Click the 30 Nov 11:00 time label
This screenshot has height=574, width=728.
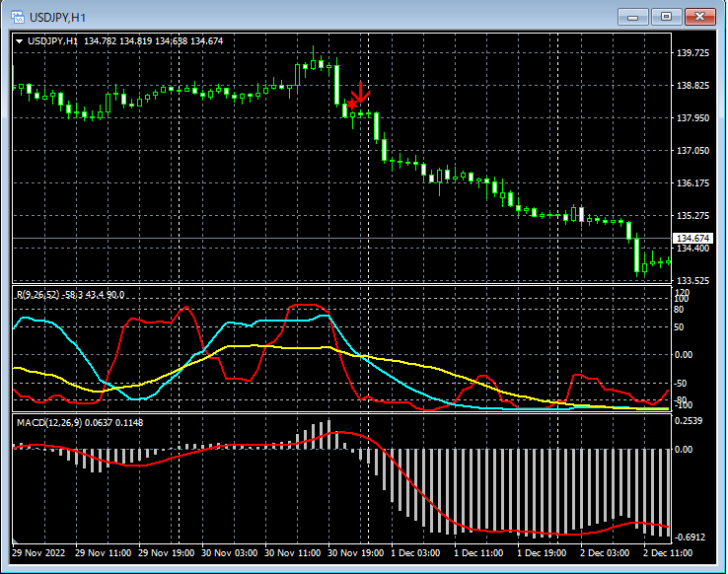coord(293,552)
